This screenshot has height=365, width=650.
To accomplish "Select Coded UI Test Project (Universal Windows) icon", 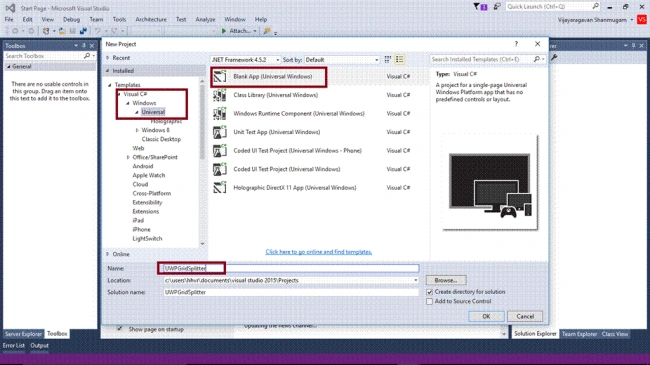I will tap(220, 169).
